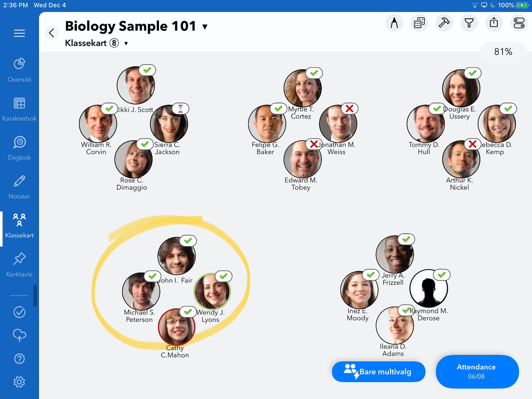Expand the Klassekart 8 seating dropdown
Image resolution: width=532 pixels, height=399 pixels.
pos(126,44)
